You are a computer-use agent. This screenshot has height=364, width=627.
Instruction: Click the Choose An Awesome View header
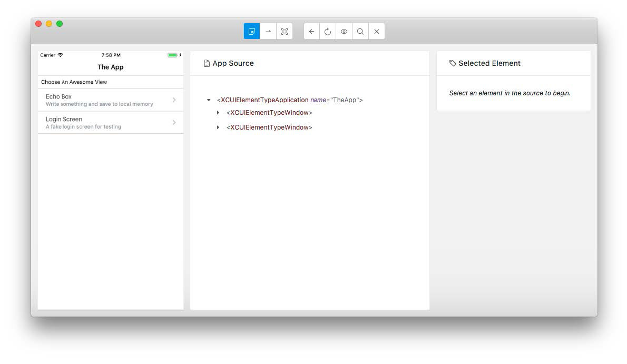pyautogui.click(x=74, y=82)
